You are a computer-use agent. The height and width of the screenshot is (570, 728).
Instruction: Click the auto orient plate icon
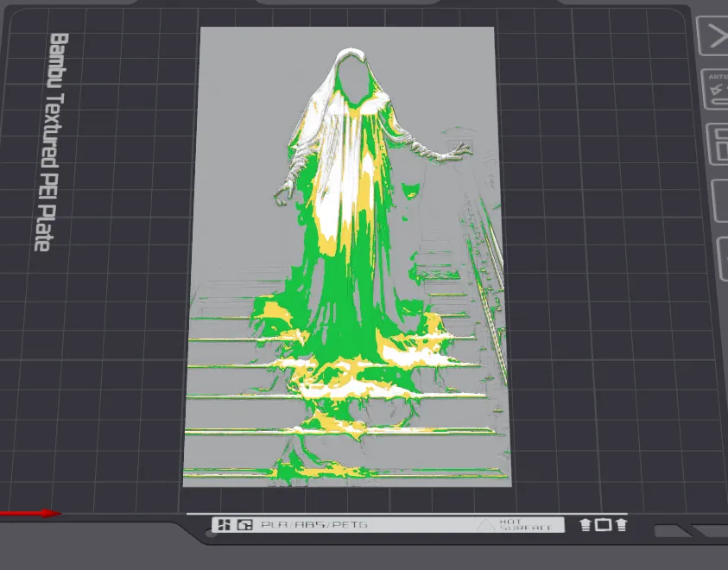click(x=715, y=90)
